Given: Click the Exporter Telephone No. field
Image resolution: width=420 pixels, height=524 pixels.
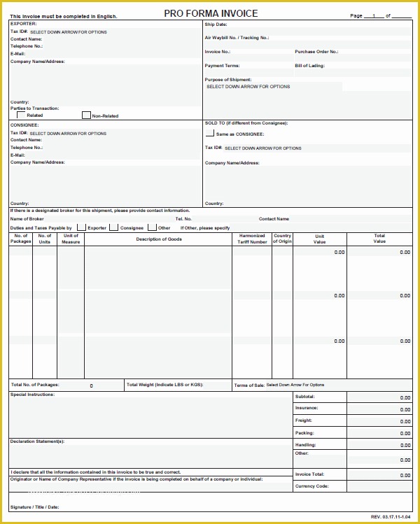Looking at the screenshot, I should click(x=122, y=46).
